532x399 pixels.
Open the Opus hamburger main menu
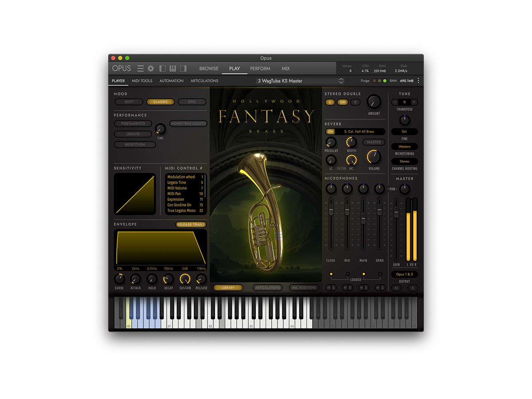(141, 68)
